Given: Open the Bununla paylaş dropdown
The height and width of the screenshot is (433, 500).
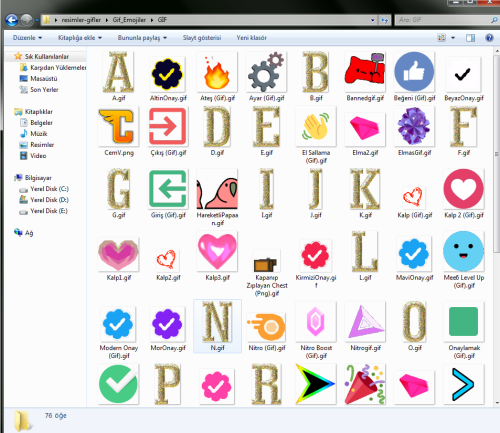Looking at the screenshot, I should point(142,38).
